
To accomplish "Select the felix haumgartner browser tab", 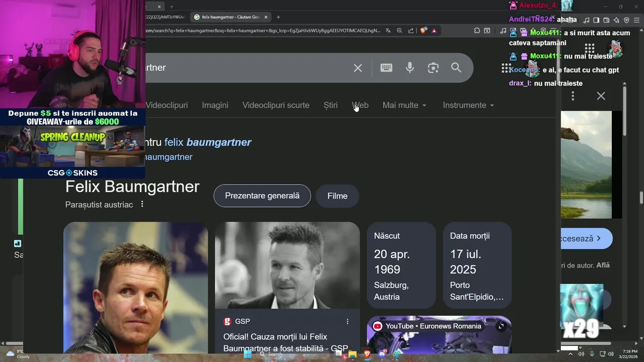I will pyautogui.click(x=230, y=17).
